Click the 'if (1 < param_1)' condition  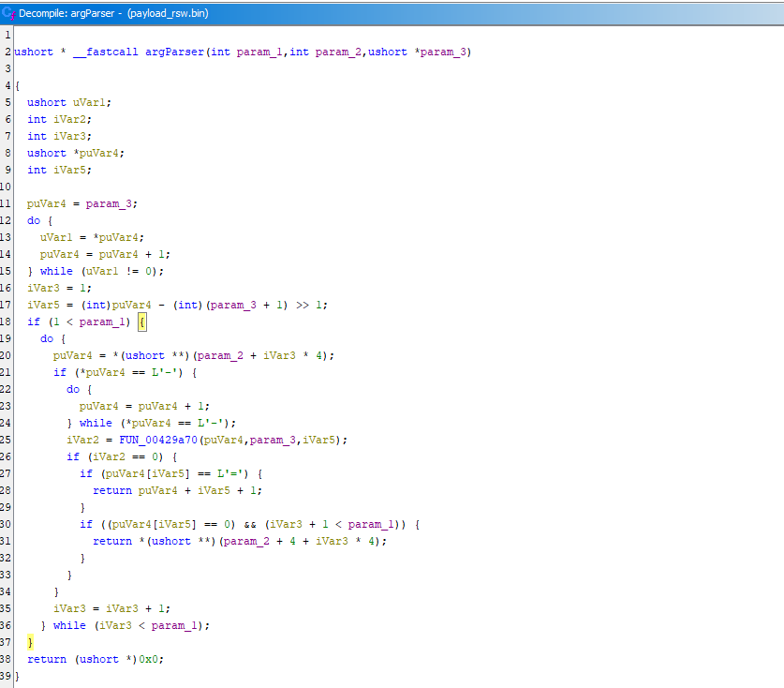pos(79,322)
